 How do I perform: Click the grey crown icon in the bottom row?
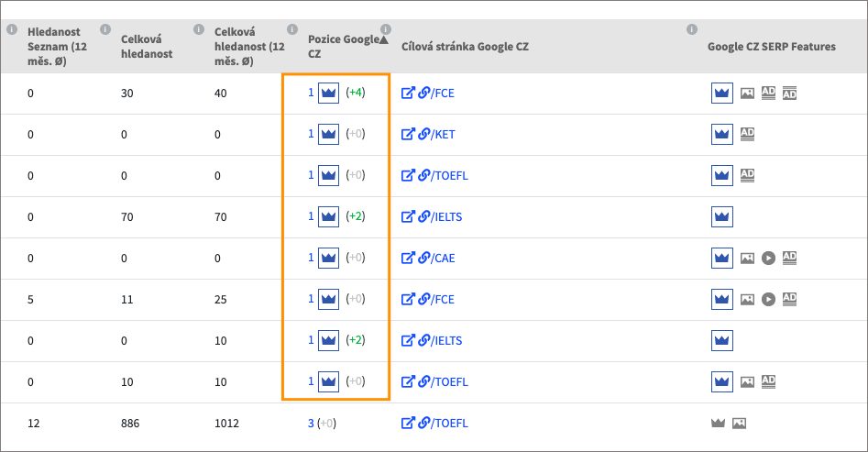(x=718, y=424)
